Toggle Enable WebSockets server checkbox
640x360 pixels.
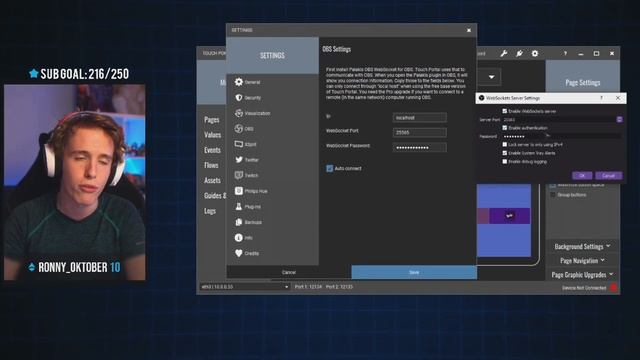(505, 111)
